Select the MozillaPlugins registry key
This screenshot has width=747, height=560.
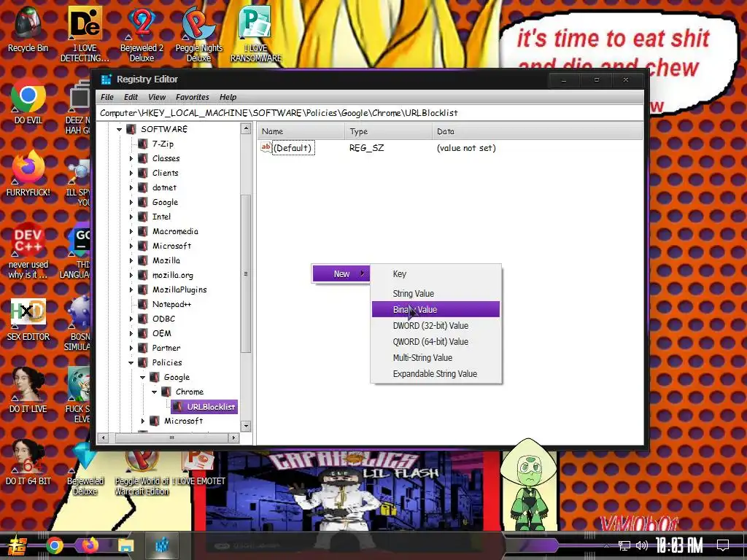(x=179, y=289)
